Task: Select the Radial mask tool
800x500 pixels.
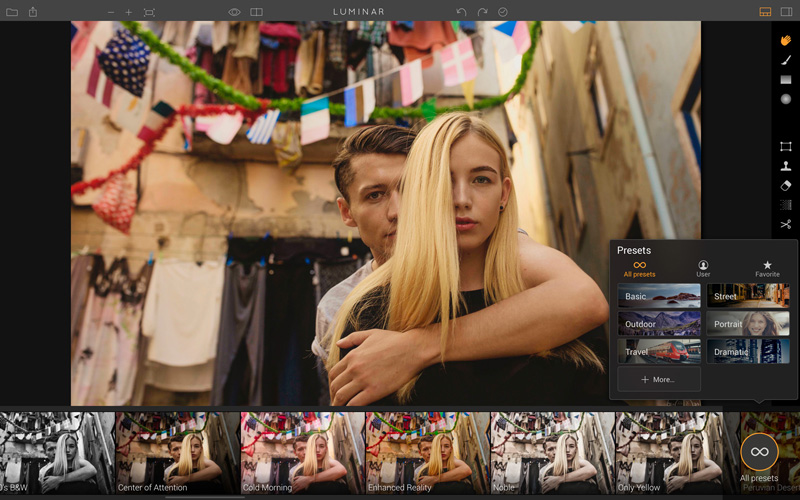Action: (x=786, y=99)
